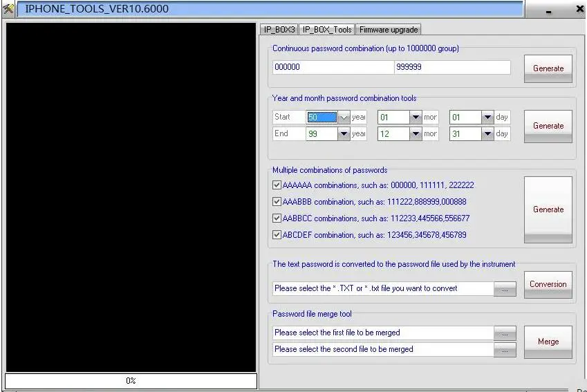Screen dimensions: 587x392
Task: Click the 'Year and month password combination tools' label
Action: pyautogui.click(x=344, y=98)
